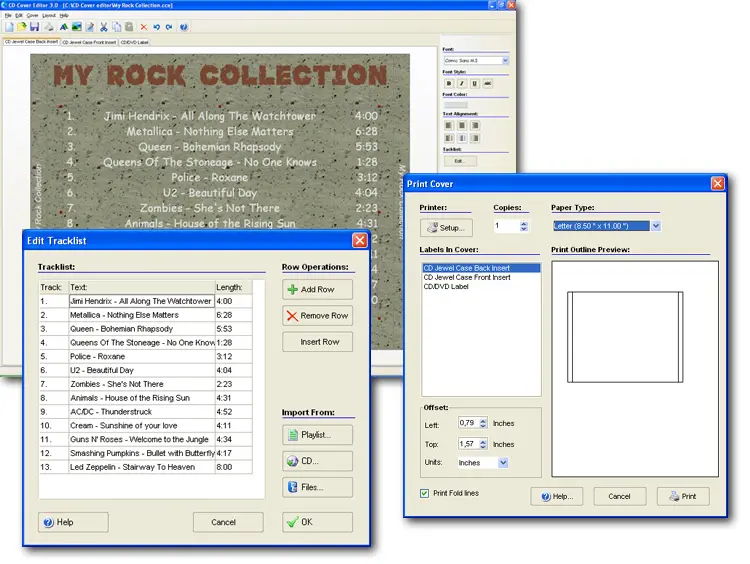Enable the Print Fold lines checkbox
750x564 pixels.
pyautogui.click(x=426, y=493)
